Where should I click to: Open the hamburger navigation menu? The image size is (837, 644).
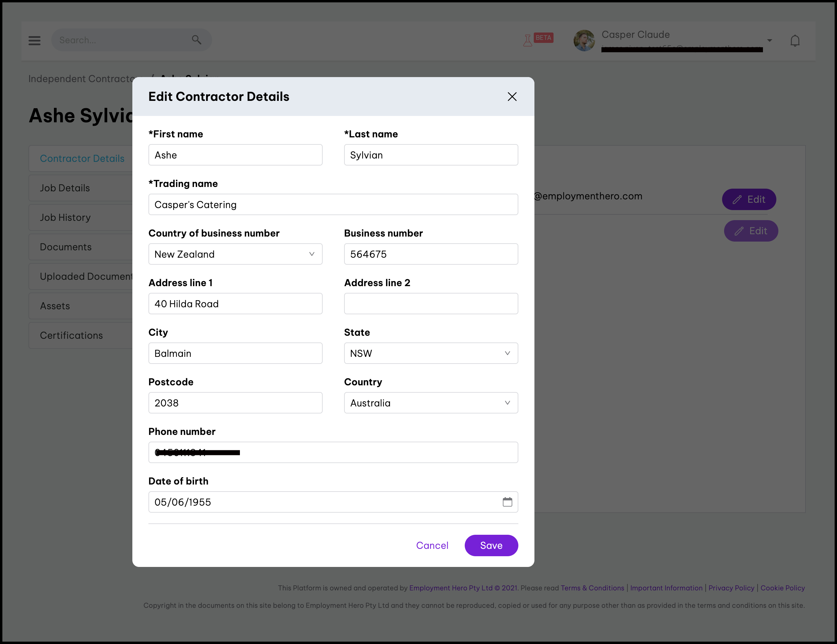pyautogui.click(x=35, y=40)
